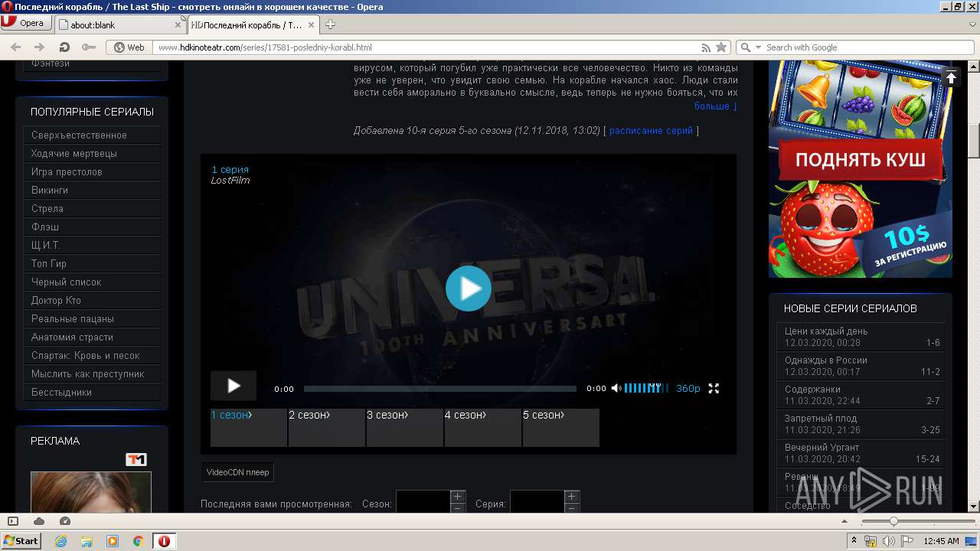980x551 pixels.
Task: Click the password wand key icon
Action: click(89, 47)
